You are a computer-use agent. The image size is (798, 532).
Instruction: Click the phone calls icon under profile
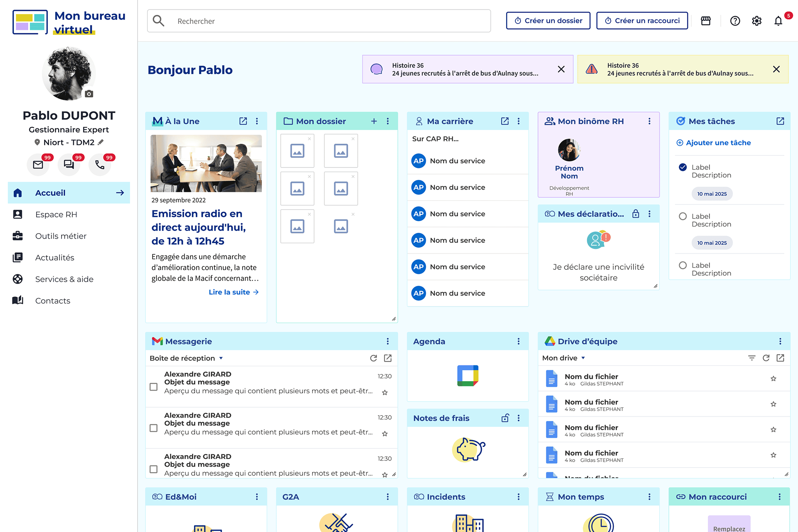point(100,165)
